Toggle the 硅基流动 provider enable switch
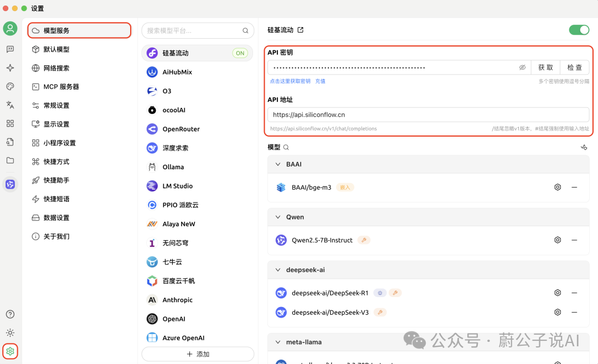The width and height of the screenshot is (598, 364). [579, 30]
